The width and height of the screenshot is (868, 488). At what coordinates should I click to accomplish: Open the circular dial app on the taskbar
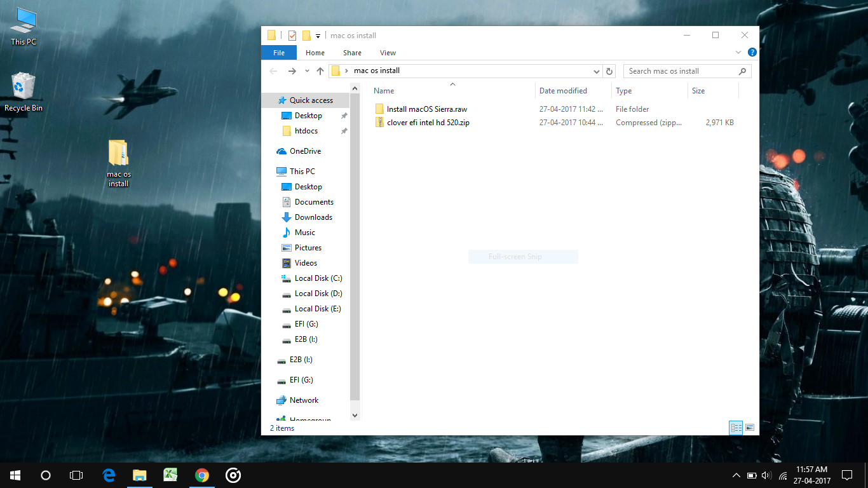[x=233, y=475]
